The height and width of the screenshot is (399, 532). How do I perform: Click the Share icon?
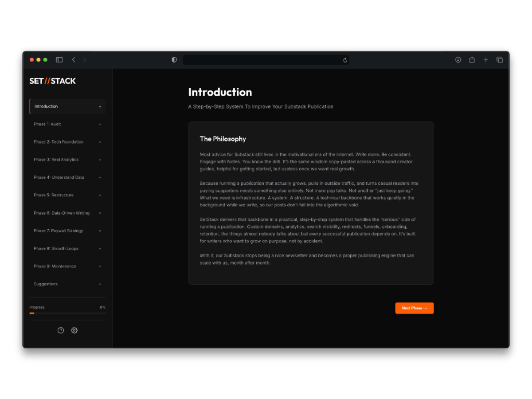click(x=472, y=59)
